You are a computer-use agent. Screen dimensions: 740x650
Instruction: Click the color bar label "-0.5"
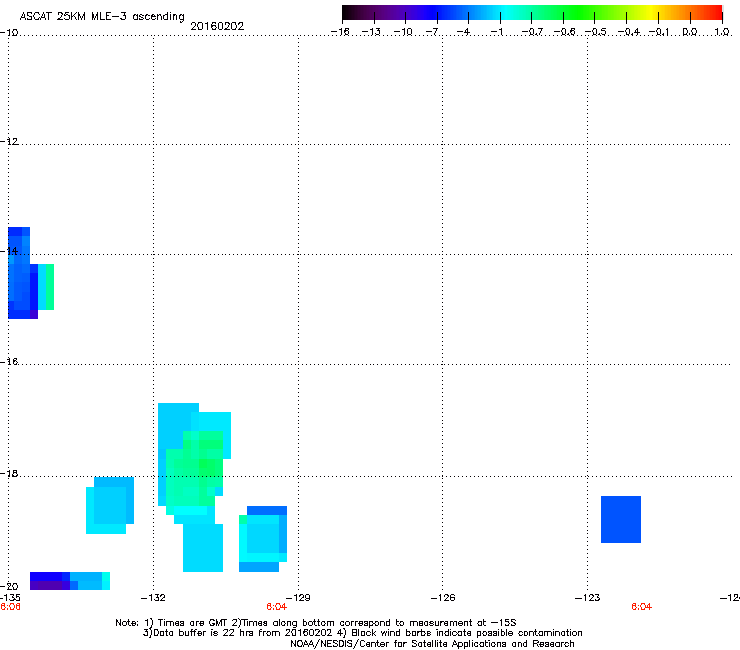596,32
